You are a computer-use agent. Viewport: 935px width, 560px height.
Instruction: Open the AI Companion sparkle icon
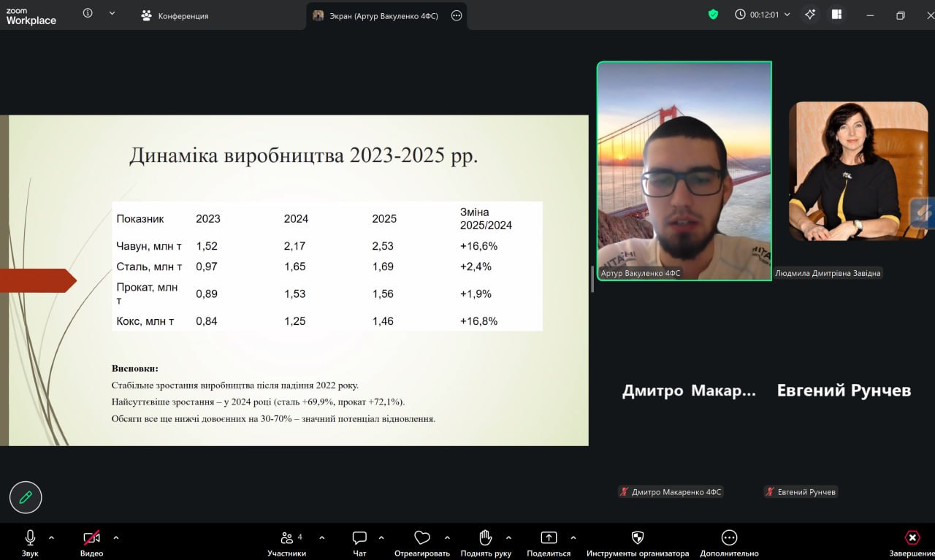[810, 15]
